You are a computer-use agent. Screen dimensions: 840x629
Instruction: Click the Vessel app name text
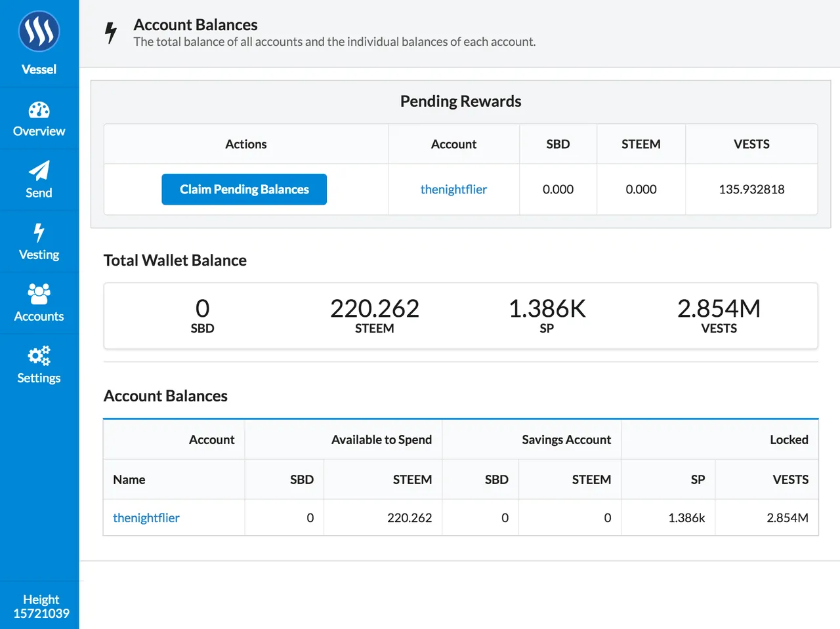tap(39, 69)
